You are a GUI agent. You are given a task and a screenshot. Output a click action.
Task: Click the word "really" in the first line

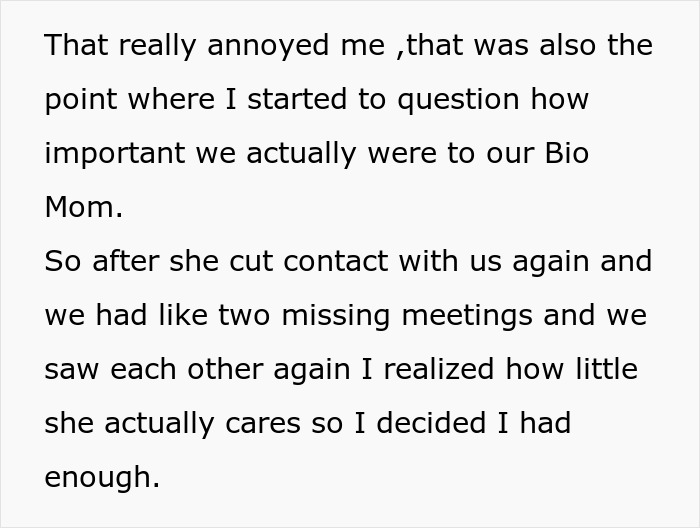[159, 46]
